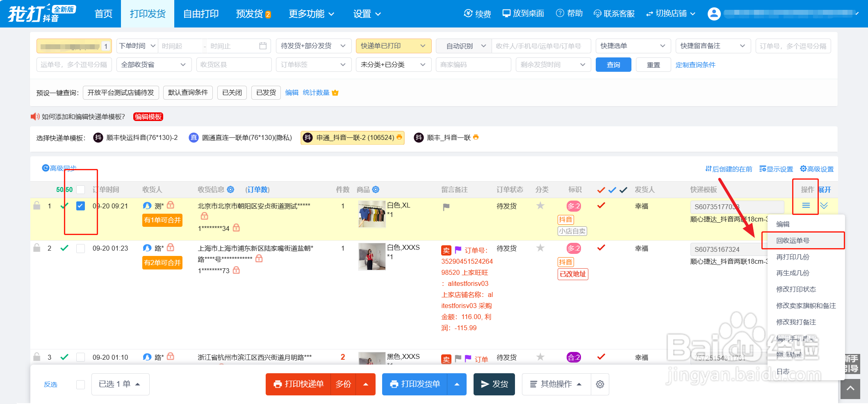Open the 打印发货 tab
Screen dimensions: 868x404
(148, 14)
